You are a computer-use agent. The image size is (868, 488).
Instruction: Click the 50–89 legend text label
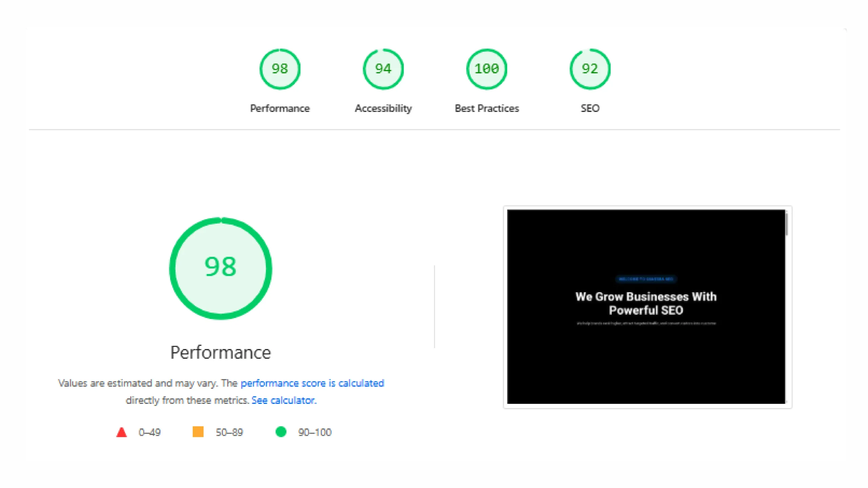click(x=229, y=432)
